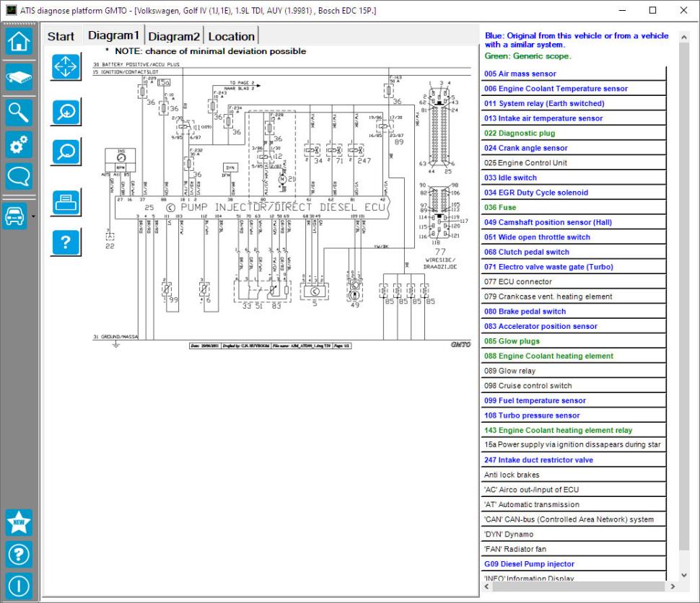Switch to the Diagram1 tab

113,35
